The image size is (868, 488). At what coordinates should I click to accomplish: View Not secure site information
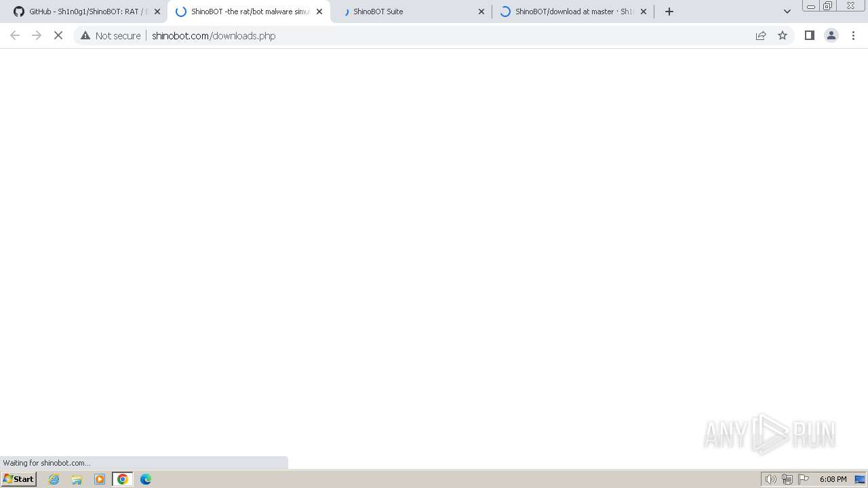[111, 35]
